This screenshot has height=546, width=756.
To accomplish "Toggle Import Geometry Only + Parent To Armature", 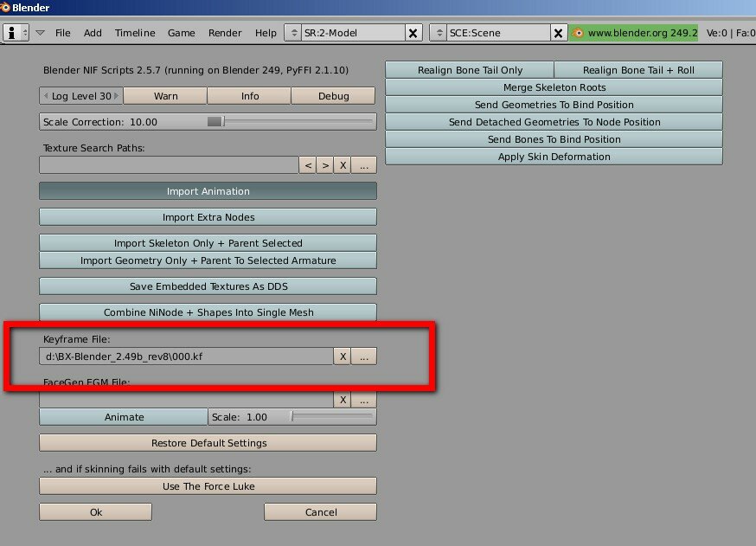I will [x=208, y=260].
